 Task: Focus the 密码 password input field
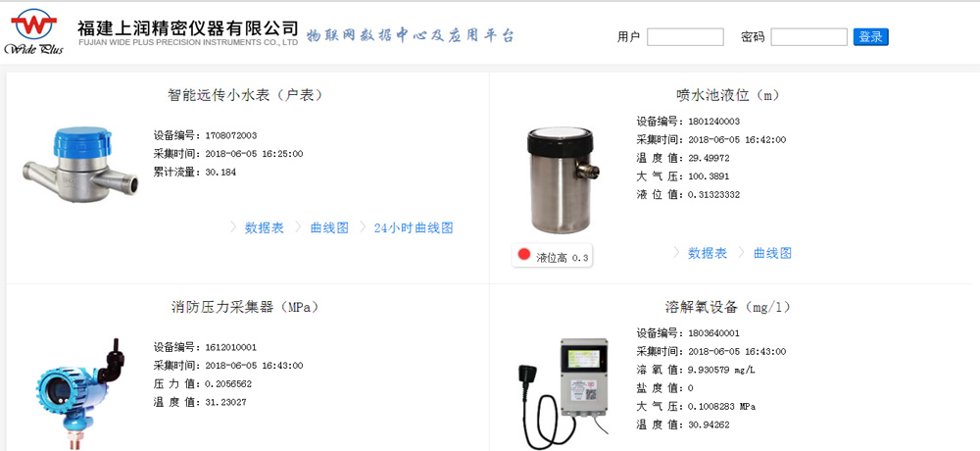coord(808,37)
